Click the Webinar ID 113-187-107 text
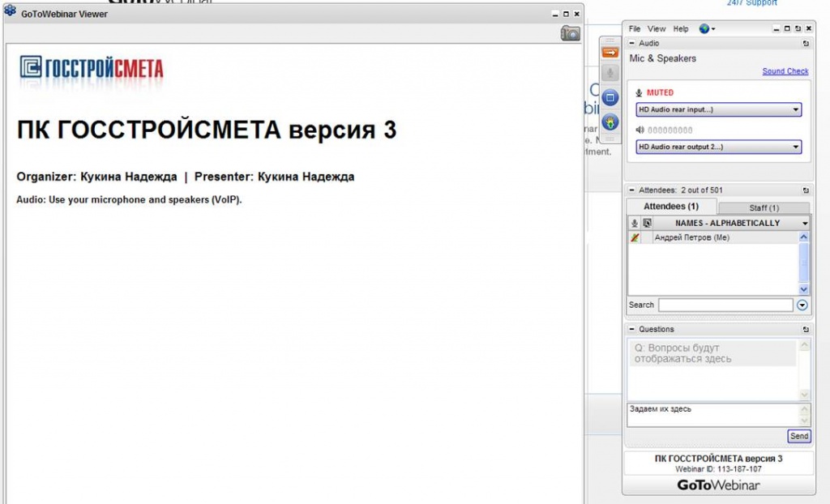The height and width of the screenshot is (504, 830). click(718, 469)
